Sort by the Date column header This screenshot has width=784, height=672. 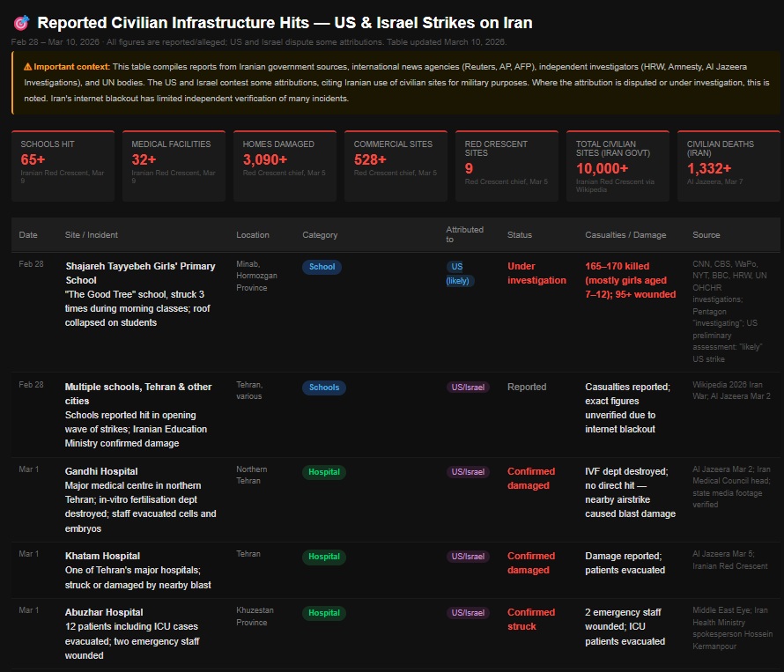click(x=28, y=235)
